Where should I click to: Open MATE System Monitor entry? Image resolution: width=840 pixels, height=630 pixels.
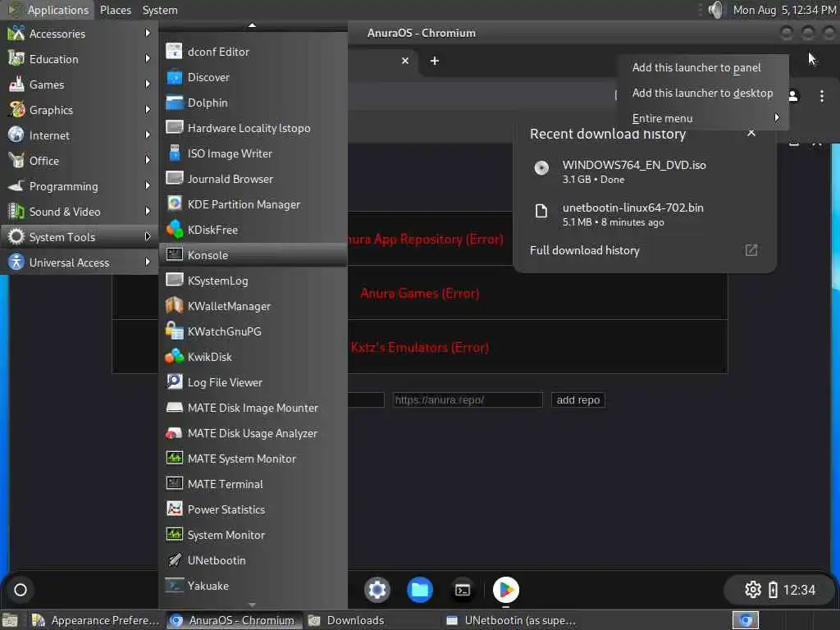tap(253, 459)
